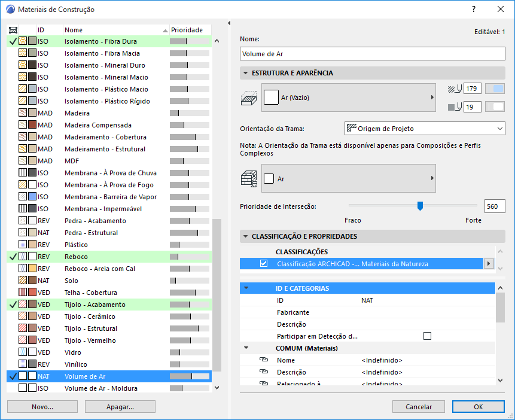The height and width of the screenshot is (420, 515).
Task: Collapse the COMUM (Materiais) group
Action: [x=246, y=348]
